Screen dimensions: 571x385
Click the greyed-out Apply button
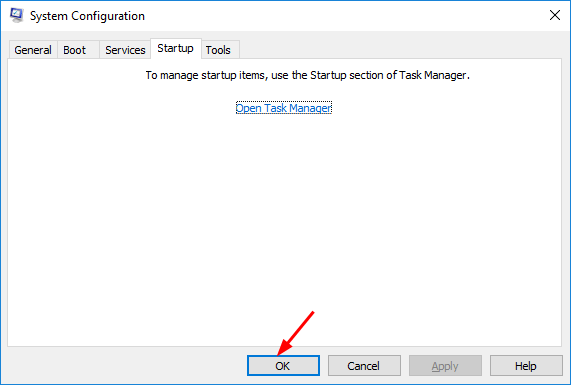click(x=445, y=366)
